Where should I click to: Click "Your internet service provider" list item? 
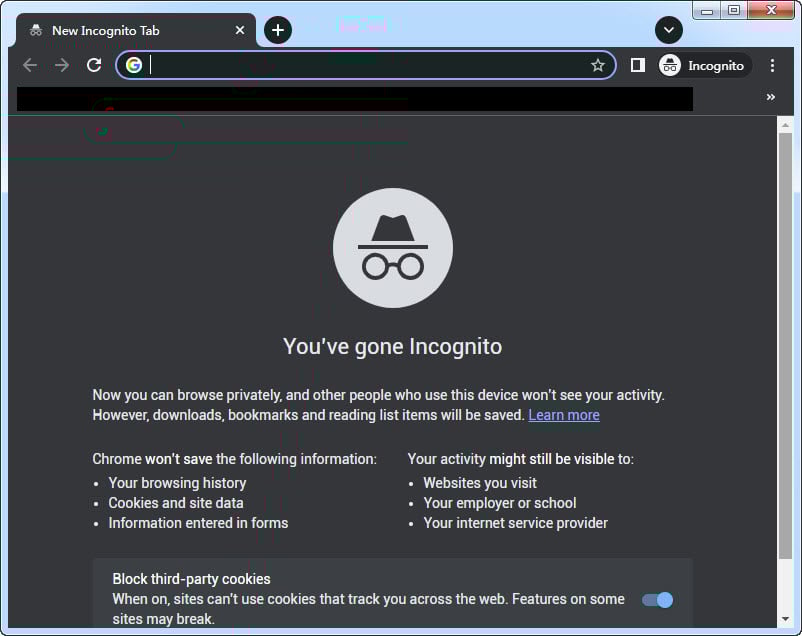click(516, 523)
